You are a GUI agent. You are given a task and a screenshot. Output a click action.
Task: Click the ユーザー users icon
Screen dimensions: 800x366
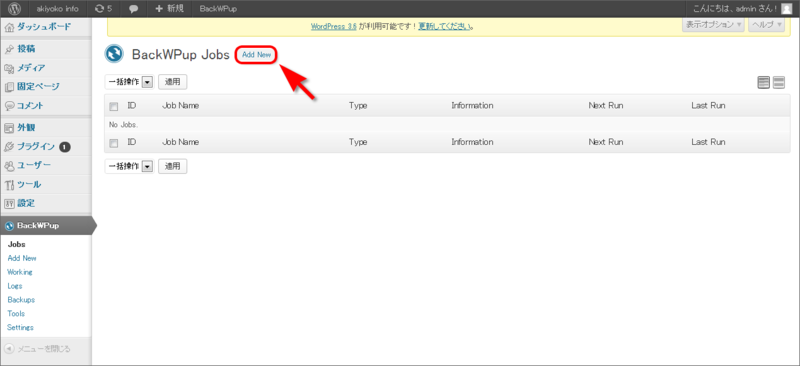9,166
